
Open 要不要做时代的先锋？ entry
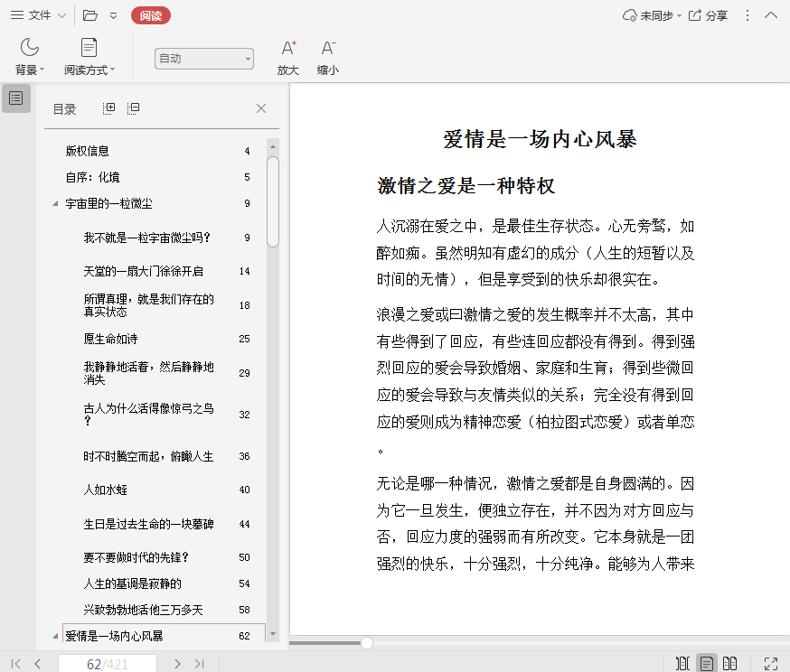pos(136,557)
